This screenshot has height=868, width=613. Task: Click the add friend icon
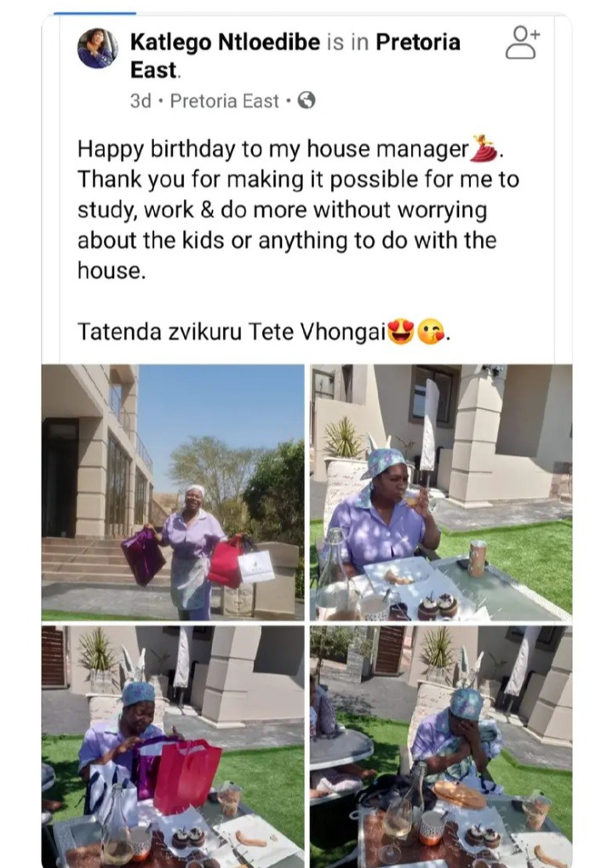coord(522,42)
